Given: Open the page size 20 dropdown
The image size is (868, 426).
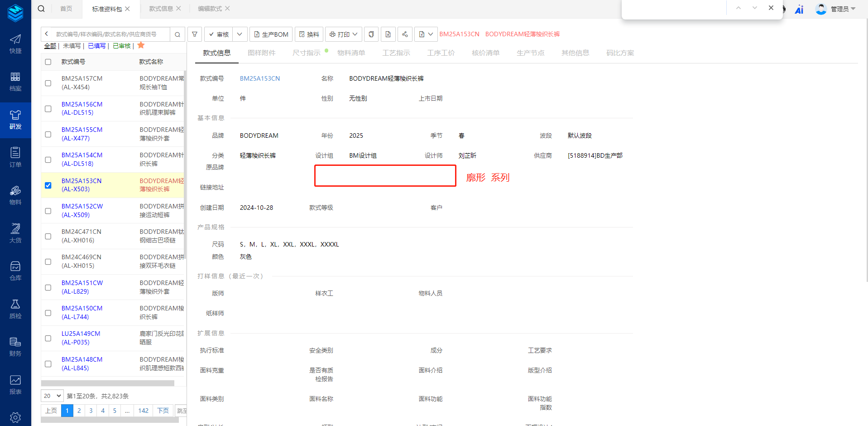Looking at the screenshot, I should 53,396.
